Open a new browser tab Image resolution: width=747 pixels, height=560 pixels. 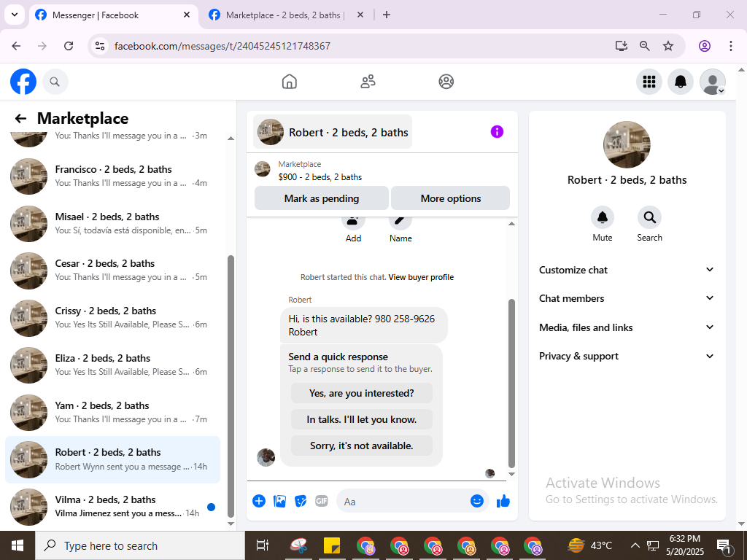[x=387, y=15]
